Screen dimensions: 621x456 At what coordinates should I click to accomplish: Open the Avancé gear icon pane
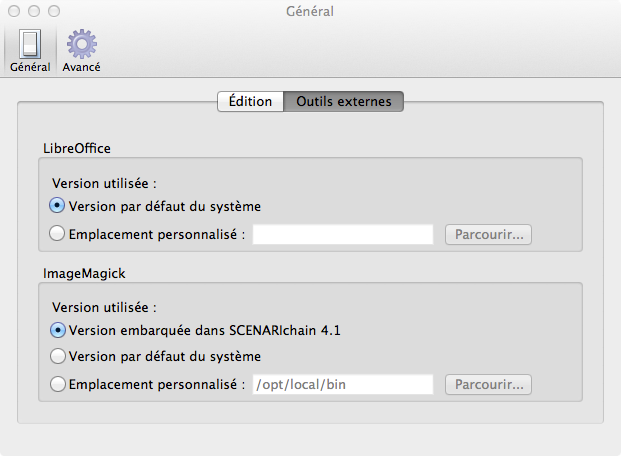coord(81,50)
